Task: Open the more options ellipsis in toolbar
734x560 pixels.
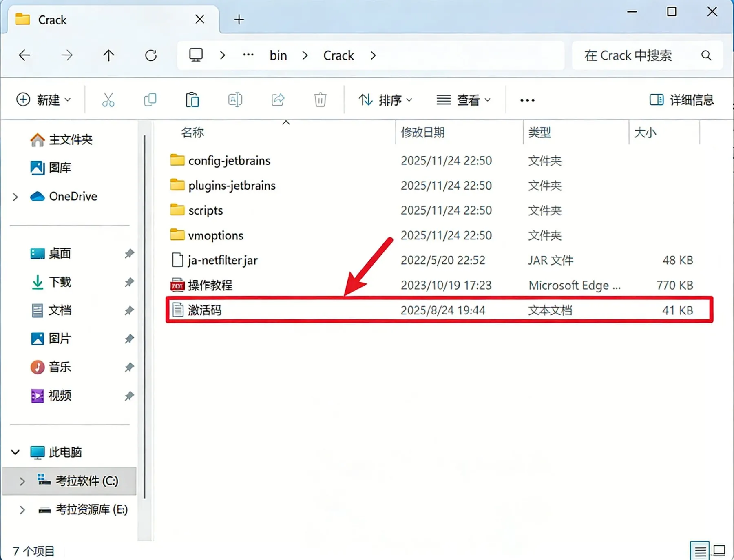Action: pyautogui.click(x=527, y=100)
